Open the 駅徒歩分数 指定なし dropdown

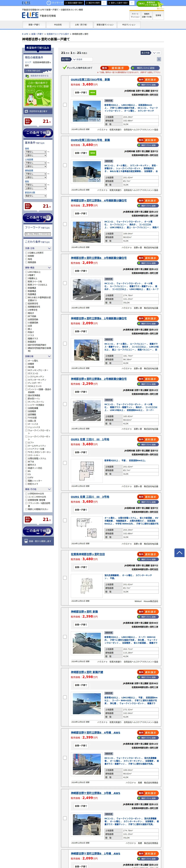36,196
